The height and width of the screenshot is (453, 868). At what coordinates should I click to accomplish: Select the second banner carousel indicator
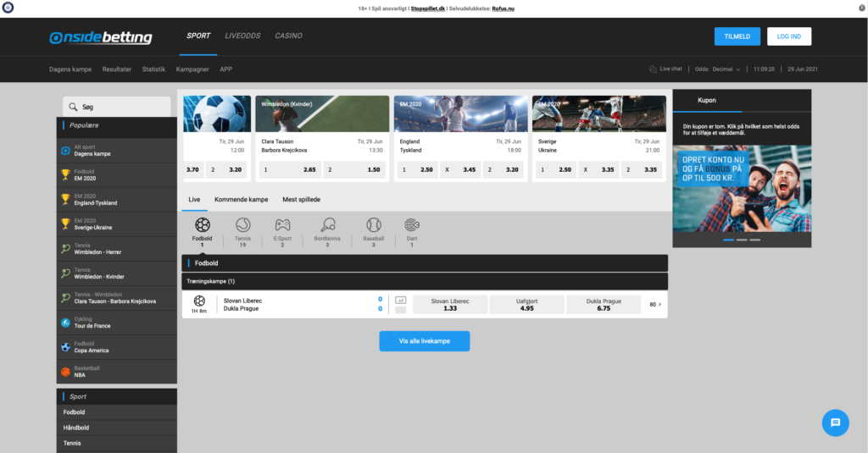pos(742,240)
